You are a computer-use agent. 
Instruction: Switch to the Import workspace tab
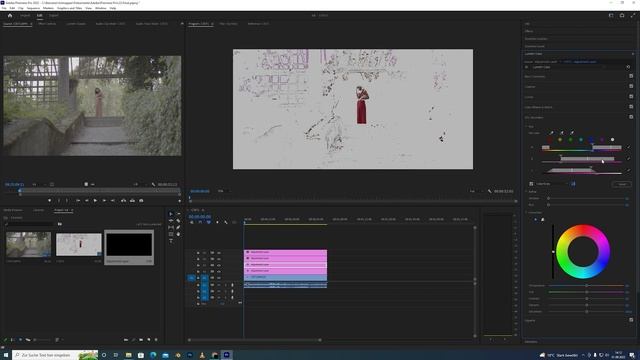(25, 16)
